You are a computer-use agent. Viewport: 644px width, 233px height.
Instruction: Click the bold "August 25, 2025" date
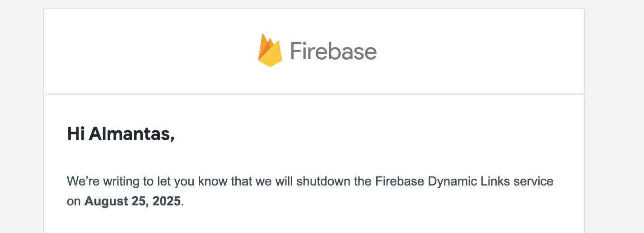tap(133, 201)
